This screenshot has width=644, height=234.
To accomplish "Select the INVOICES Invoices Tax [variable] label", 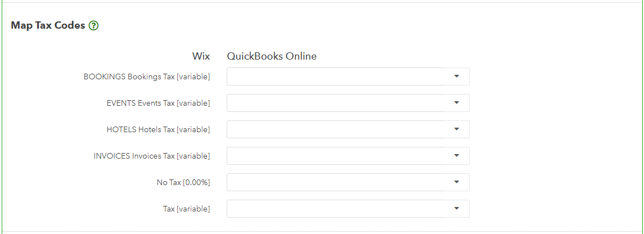I will click(151, 156).
